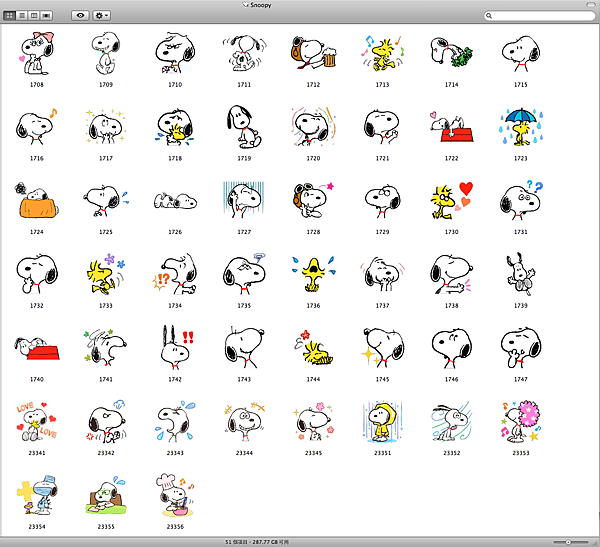Image resolution: width=600 pixels, height=547 pixels.
Task: Switch to icon view mode
Action: point(9,16)
